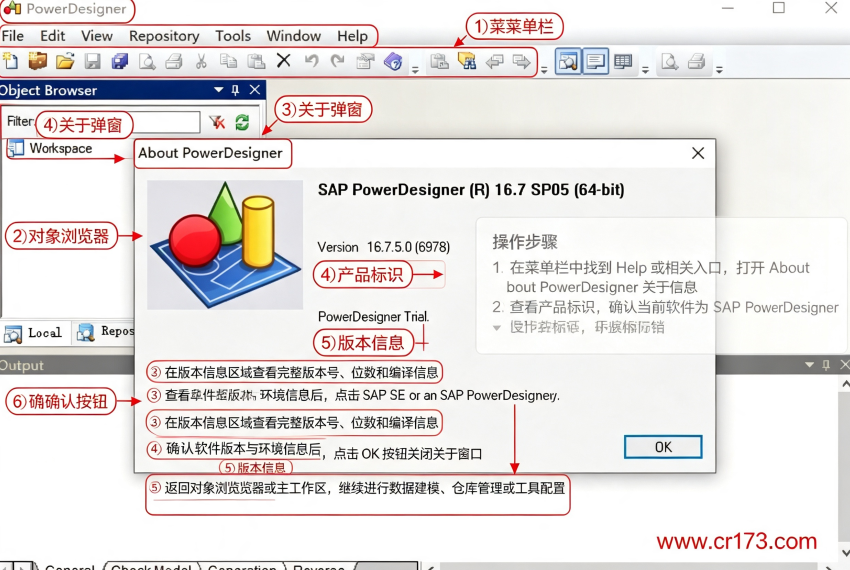Expand the view toolbar overflow options
850x570 pixels.
645,69
